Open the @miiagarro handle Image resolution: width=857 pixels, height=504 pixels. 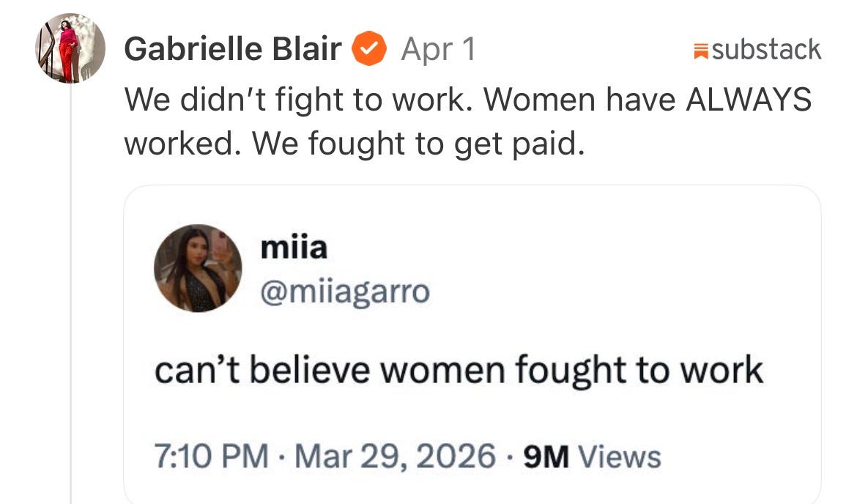tap(346, 292)
